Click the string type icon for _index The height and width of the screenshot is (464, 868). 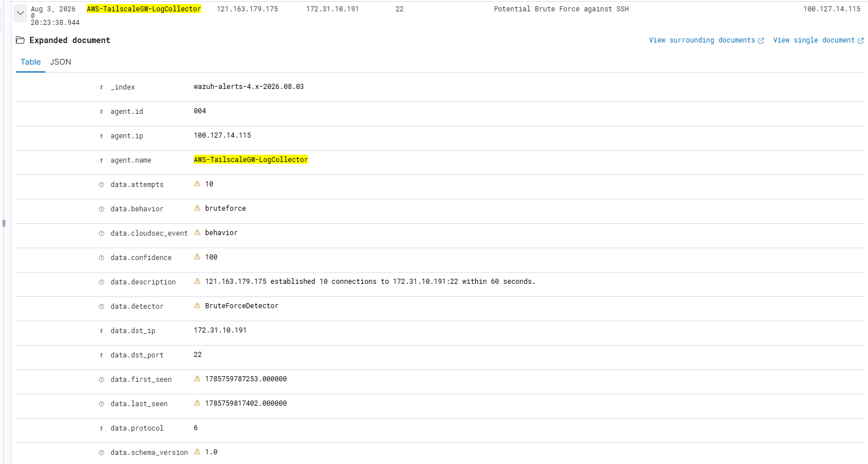[x=101, y=87]
